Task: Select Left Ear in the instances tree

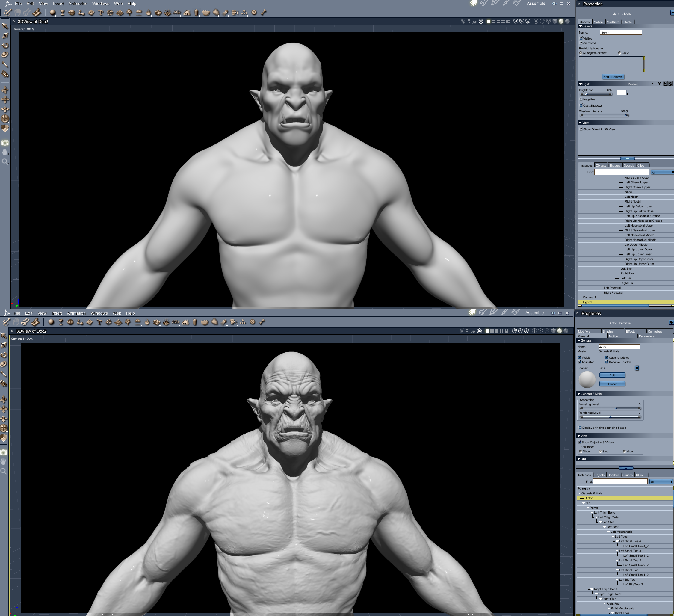Action: click(625, 278)
